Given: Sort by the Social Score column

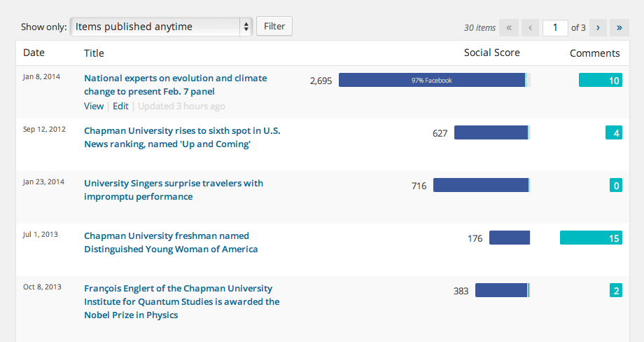Looking at the screenshot, I should click(x=491, y=53).
